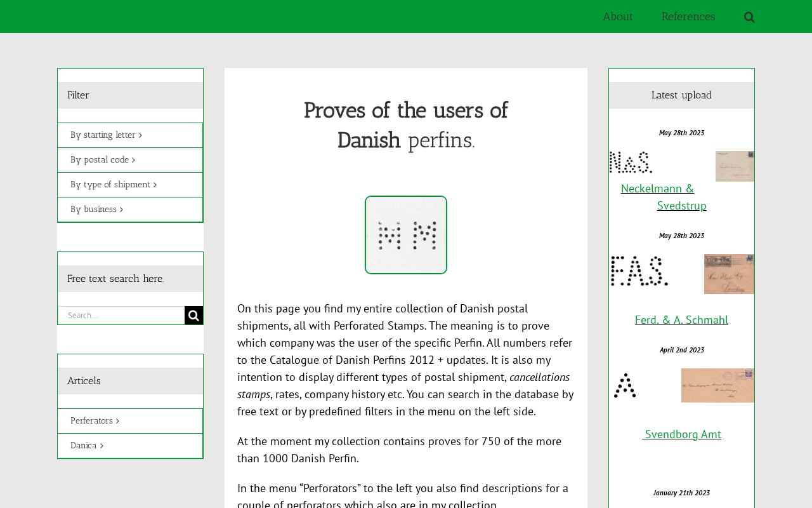View the Svendborg Amt envelope thumbnail
The width and height of the screenshot is (812, 508).
pyautogui.click(x=717, y=385)
